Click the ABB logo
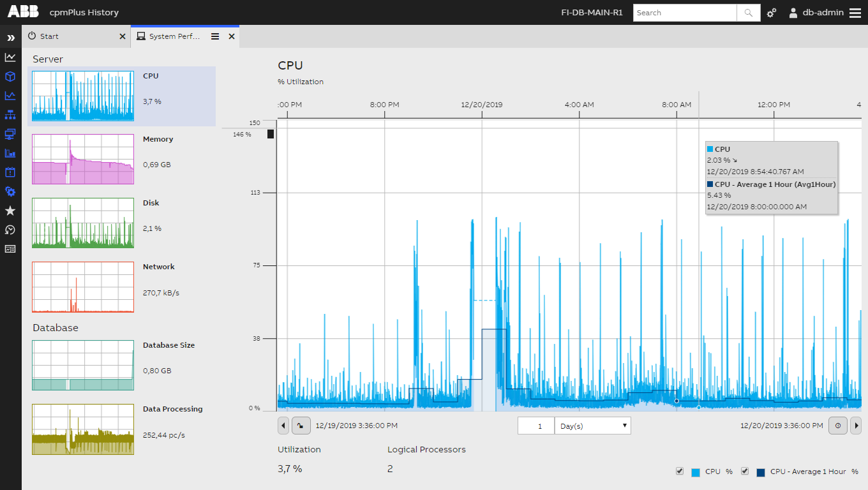 (23, 12)
